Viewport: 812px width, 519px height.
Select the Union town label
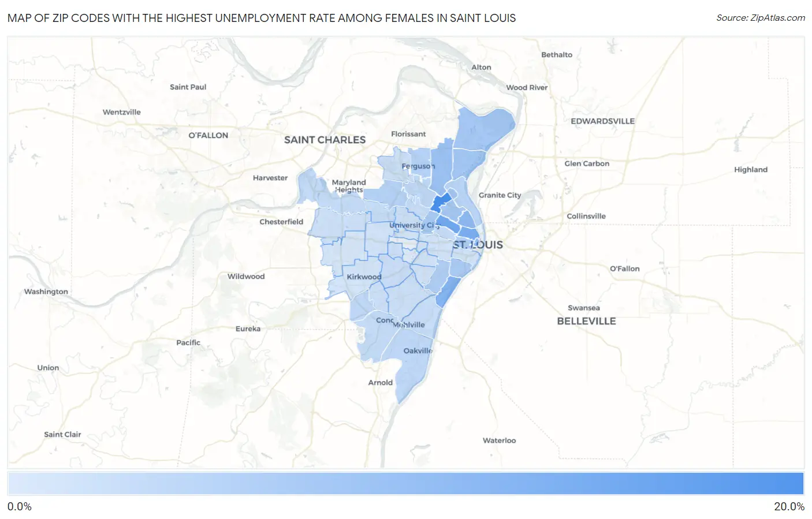48,368
